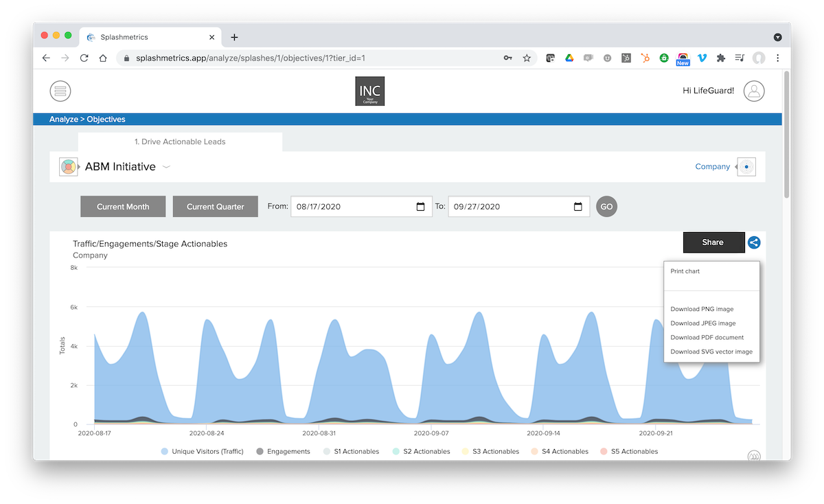Open the user profile avatar icon
Image resolution: width=824 pixels, height=504 pixels.
click(754, 91)
